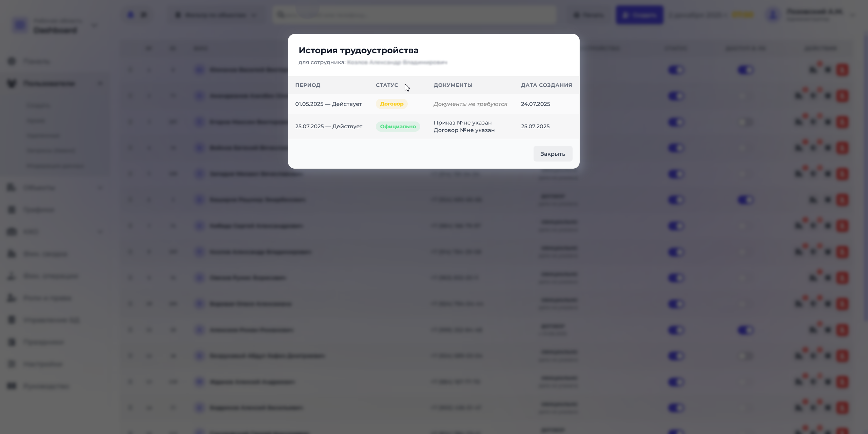
Task: Expand the Объекты sidebar chevron
Action: (x=100, y=188)
